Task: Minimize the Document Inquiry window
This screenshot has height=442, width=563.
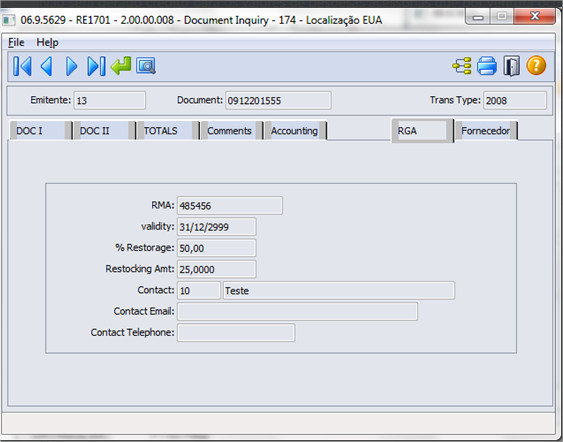Action: click(x=478, y=17)
